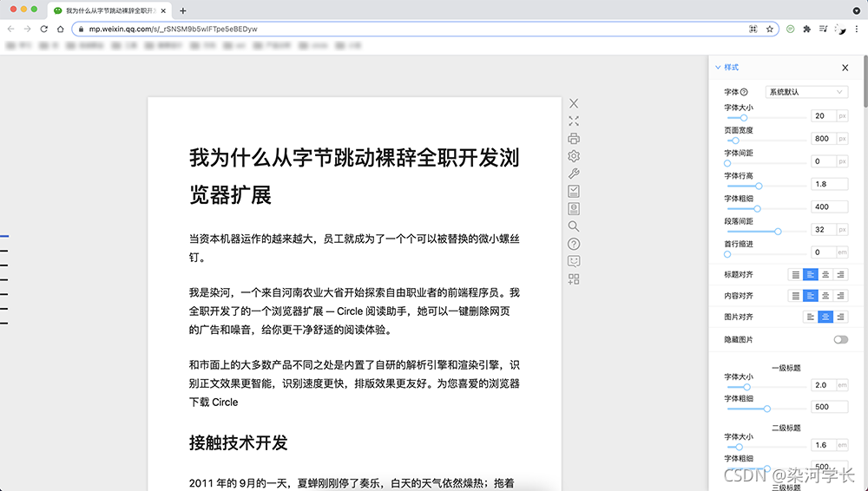Open the Chrome three-dot menu
Image resolution: width=868 pixels, height=491 pixels.
tap(857, 29)
